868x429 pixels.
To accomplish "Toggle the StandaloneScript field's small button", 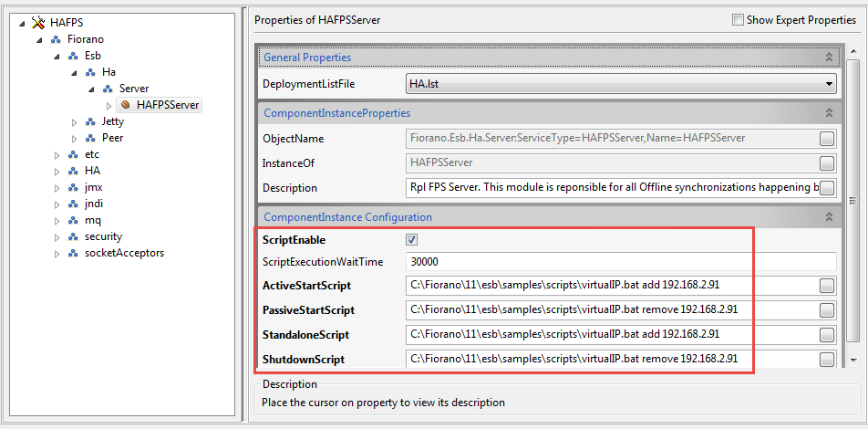I will (826, 335).
